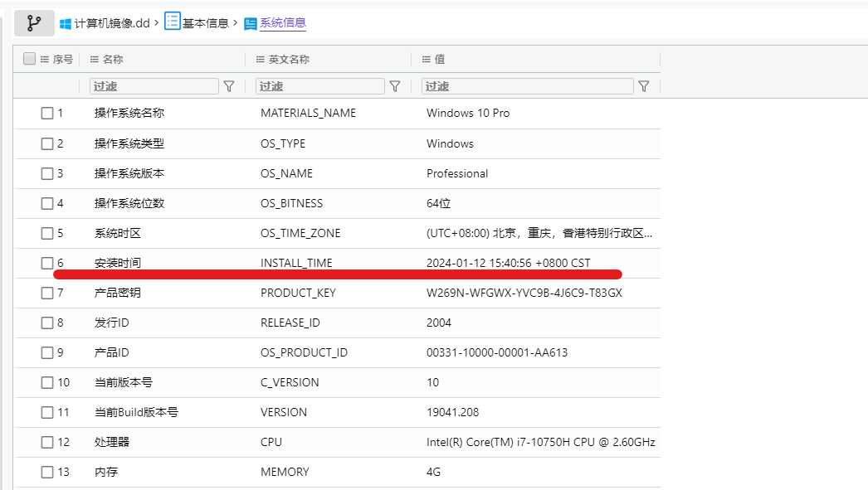Select the Intel(R) Core(TM) i7-10750H CPU value
This screenshot has width=868, height=490.
coord(541,443)
